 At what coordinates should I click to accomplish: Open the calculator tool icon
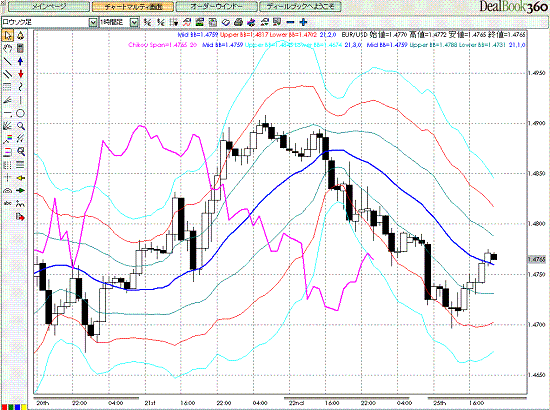(x=20, y=48)
